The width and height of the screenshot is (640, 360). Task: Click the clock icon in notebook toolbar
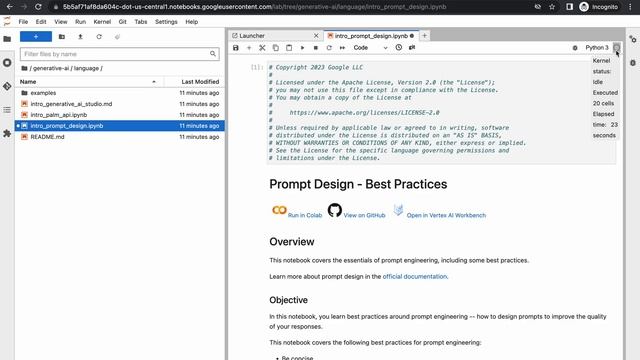398,48
